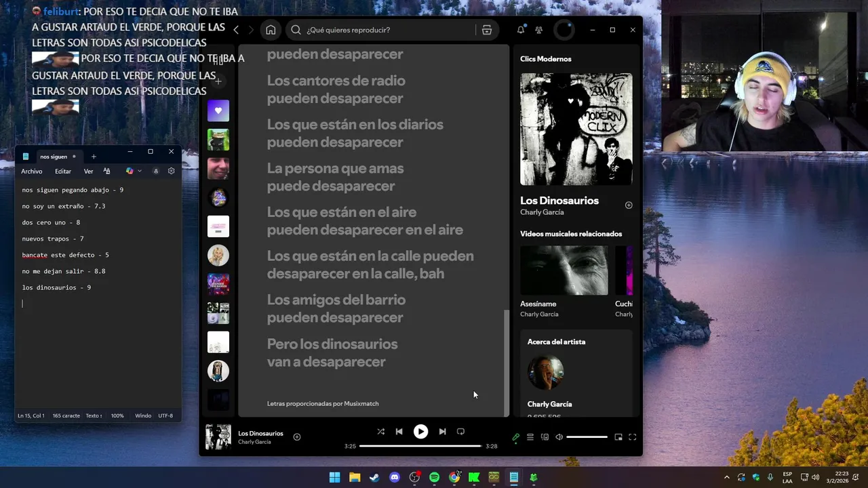Open the Modern Clix album cover
This screenshot has width=868, height=488.
click(576, 129)
